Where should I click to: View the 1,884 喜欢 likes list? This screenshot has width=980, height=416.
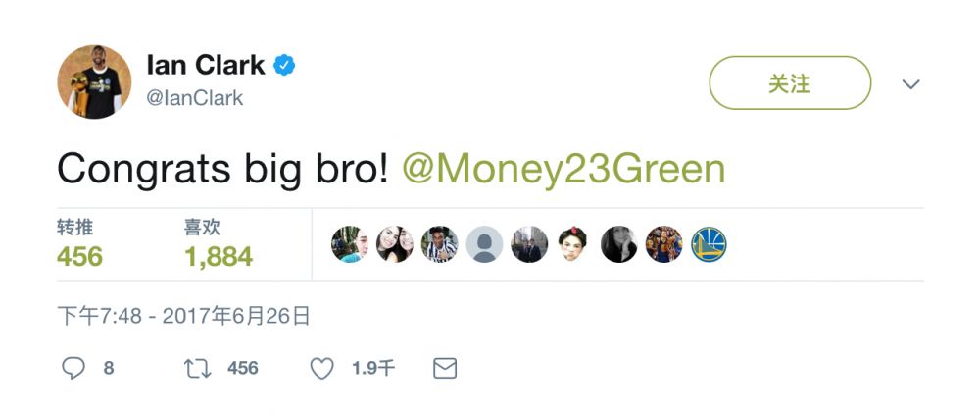[219, 244]
